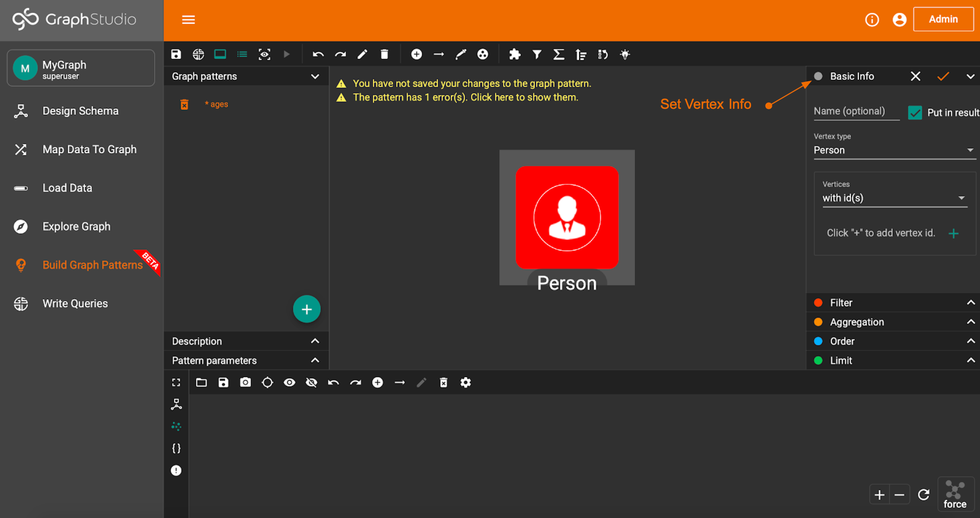Click the settings gear icon in bottom toolbar
Viewport: 980px width, 518px height.
pos(465,382)
